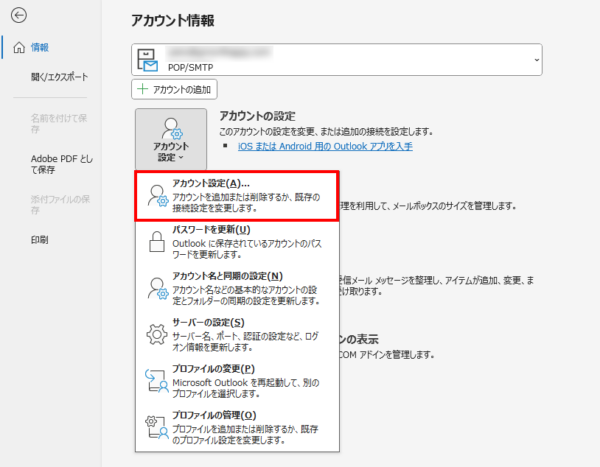Click the plus icon on アカウントの追加

pyautogui.click(x=143, y=89)
